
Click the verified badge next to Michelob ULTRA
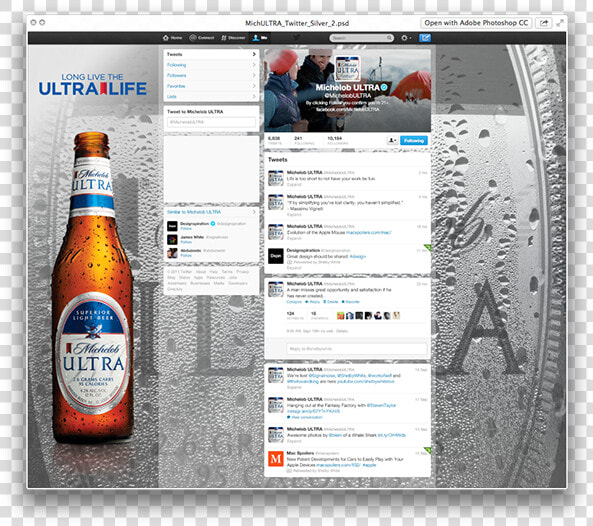coord(384,87)
